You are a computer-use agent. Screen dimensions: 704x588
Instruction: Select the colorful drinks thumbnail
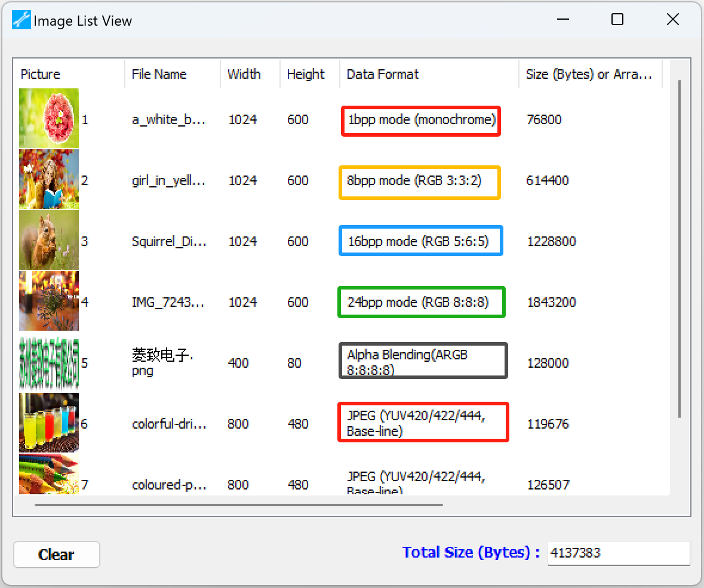click(49, 423)
